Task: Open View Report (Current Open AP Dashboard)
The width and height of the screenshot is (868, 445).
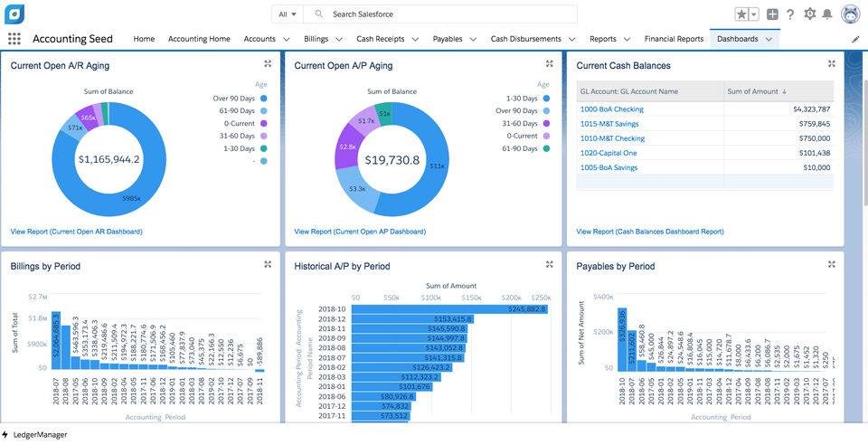Action: pos(360,232)
